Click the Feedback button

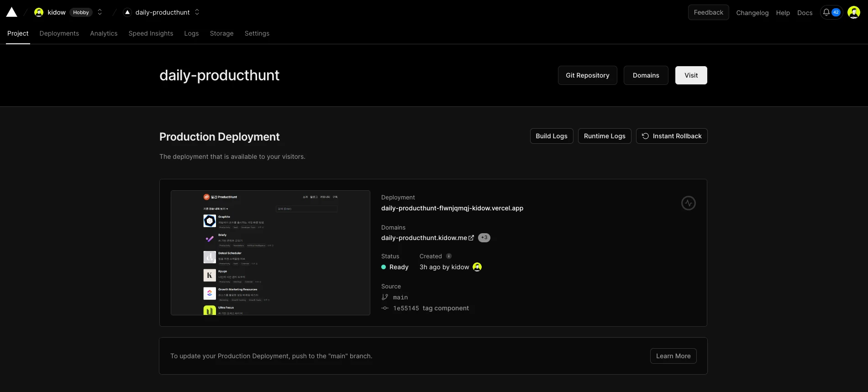708,12
